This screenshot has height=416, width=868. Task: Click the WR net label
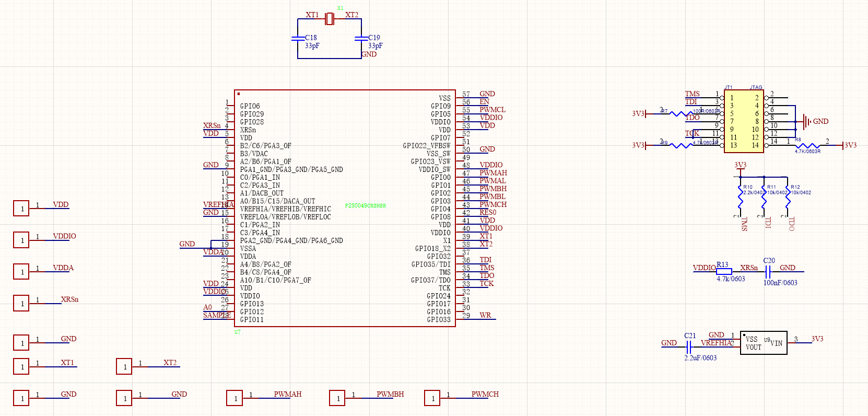pyautogui.click(x=485, y=315)
